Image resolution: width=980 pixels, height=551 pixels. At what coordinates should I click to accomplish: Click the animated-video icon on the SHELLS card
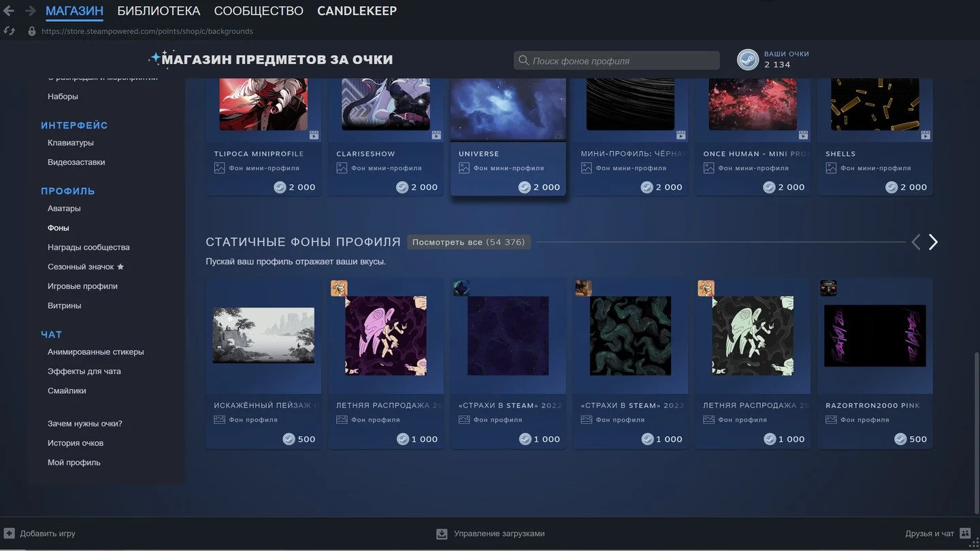(926, 135)
